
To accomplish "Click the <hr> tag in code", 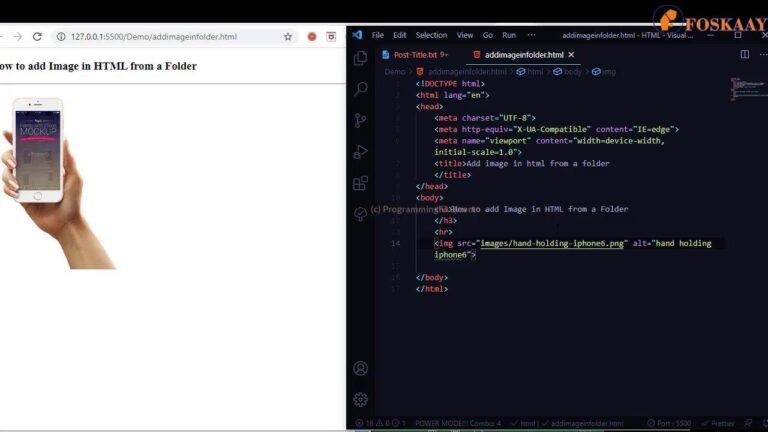I will pos(443,232).
